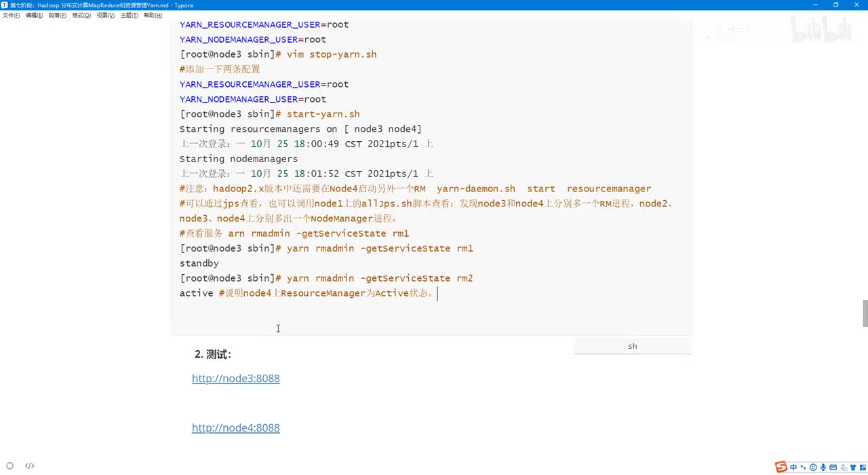This screenshot has height=475, width=868.
Task: Click the vertical scrollbar thumb
Action: [865, 313]
